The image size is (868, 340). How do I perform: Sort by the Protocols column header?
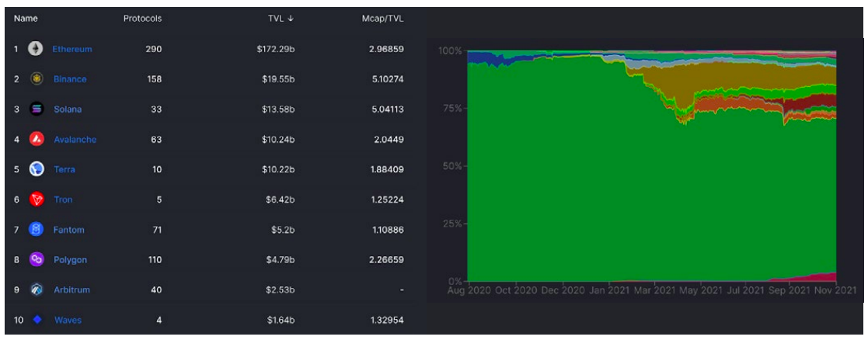pos(142,19)
